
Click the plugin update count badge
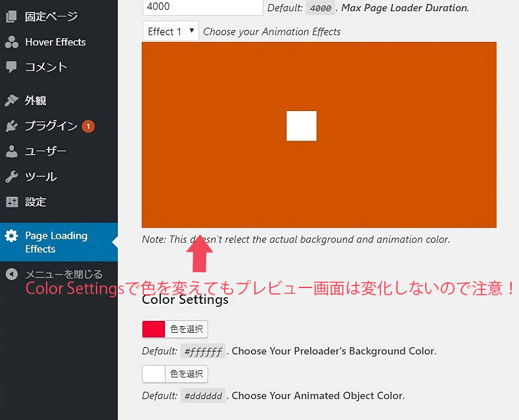click(88, 126)
